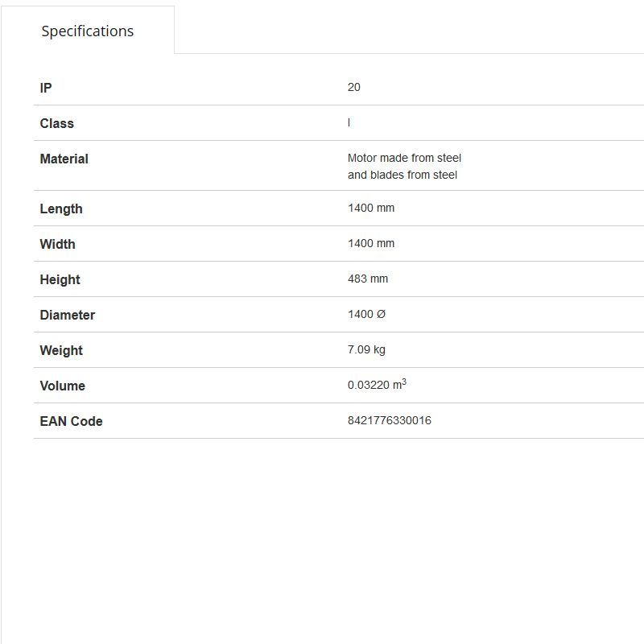This screenshot has width=644, height=644.
Task: Click the Height row label
Action: [60, 279]
